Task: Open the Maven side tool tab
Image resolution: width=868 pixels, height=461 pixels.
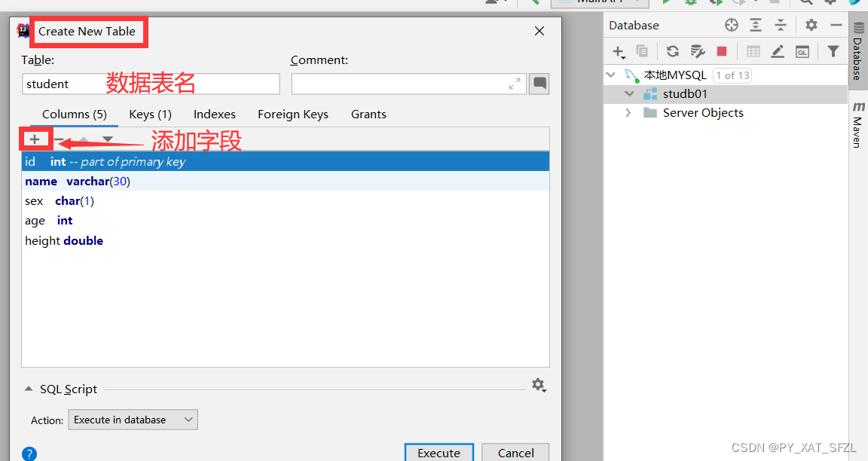Action: pos(857,125)
